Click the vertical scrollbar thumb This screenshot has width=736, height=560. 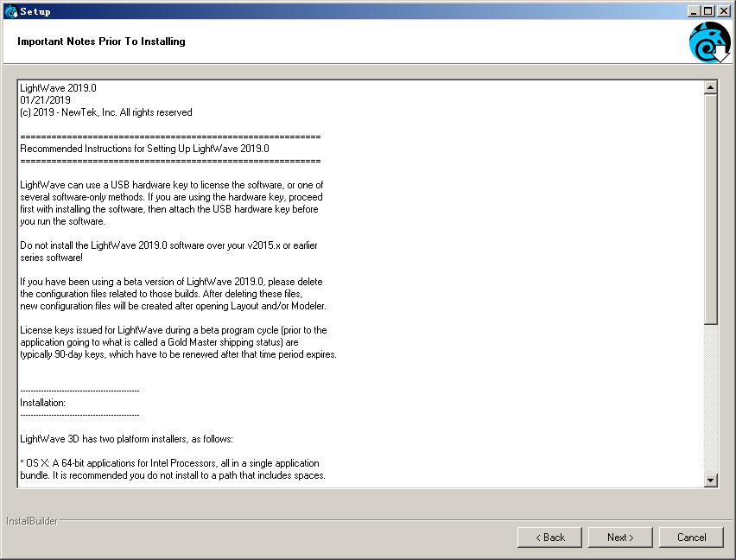pos(711,209)
